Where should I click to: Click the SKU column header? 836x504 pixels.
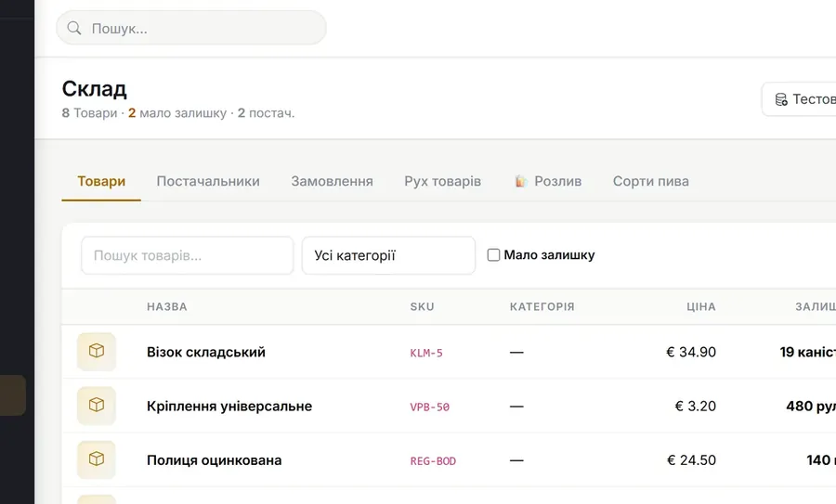click(423, 307)
